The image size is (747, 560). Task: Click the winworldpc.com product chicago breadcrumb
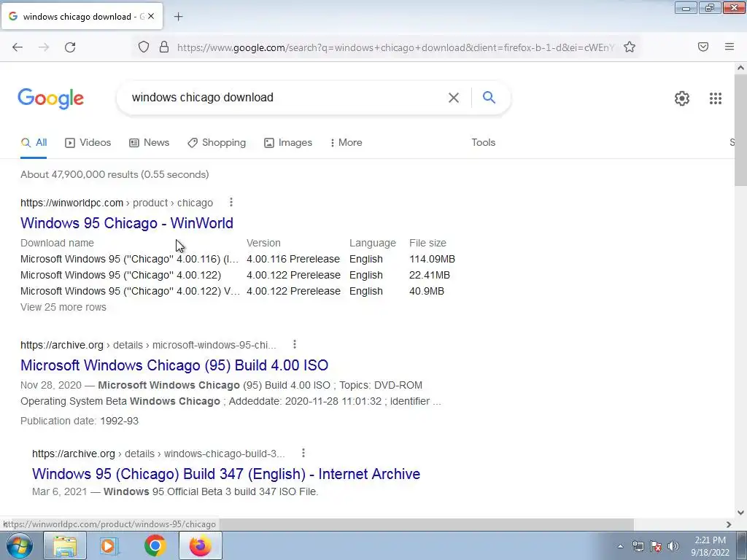[x=117, y=203]
